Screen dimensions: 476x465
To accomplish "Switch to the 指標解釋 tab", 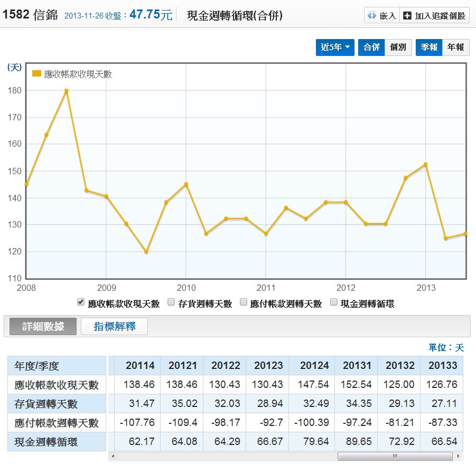I will click(114, 327).
